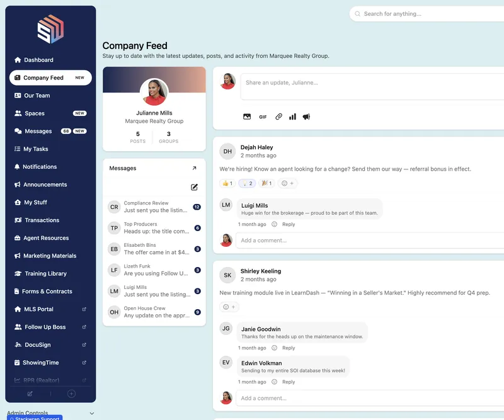The width and height of the screenshot is (504, 420).
Task: View the 3 Groups count
Action: coord(168,137)
